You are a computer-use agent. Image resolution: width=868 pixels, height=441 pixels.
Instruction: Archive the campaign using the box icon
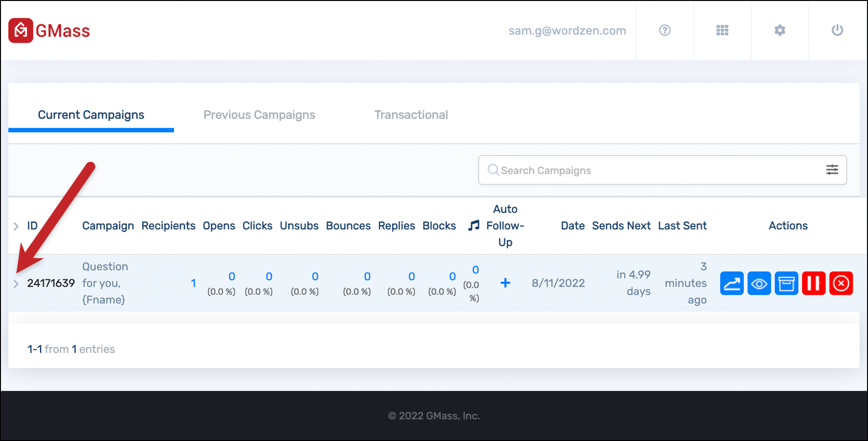point(787,283)
